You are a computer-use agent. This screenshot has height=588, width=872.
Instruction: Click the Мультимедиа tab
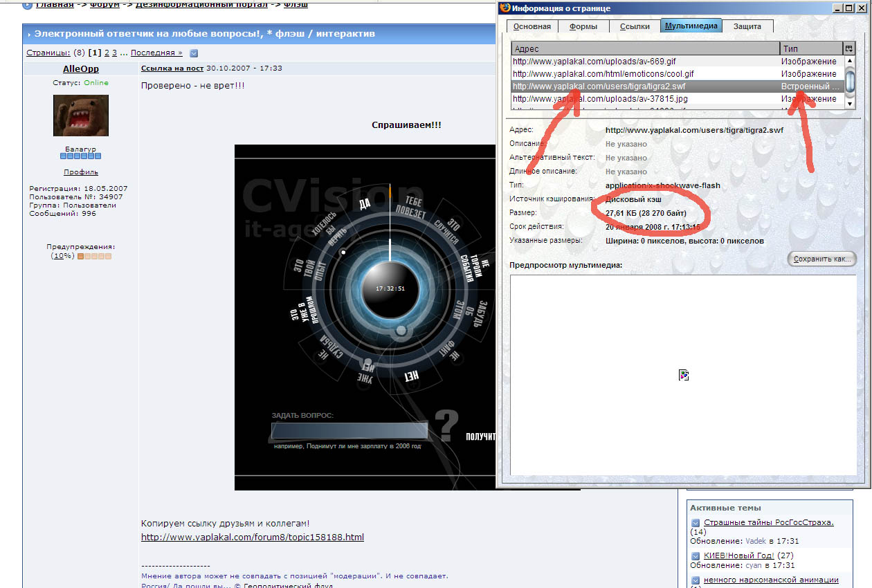point(691,26)
